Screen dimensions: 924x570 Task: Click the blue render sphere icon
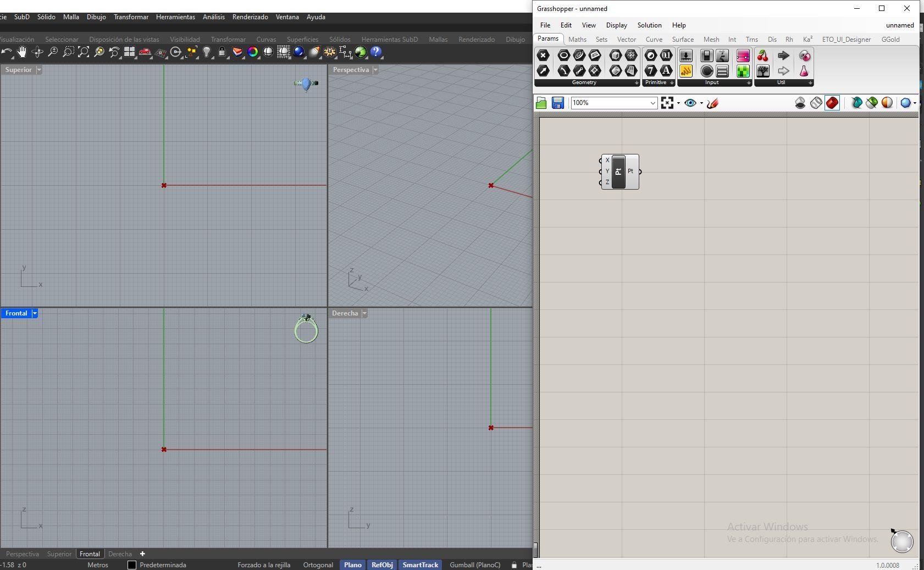pyautogui.click(x=299, y=52)
